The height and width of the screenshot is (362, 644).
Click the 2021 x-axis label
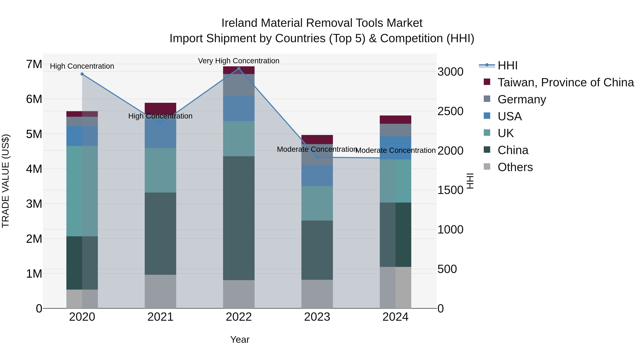point(160,317)
